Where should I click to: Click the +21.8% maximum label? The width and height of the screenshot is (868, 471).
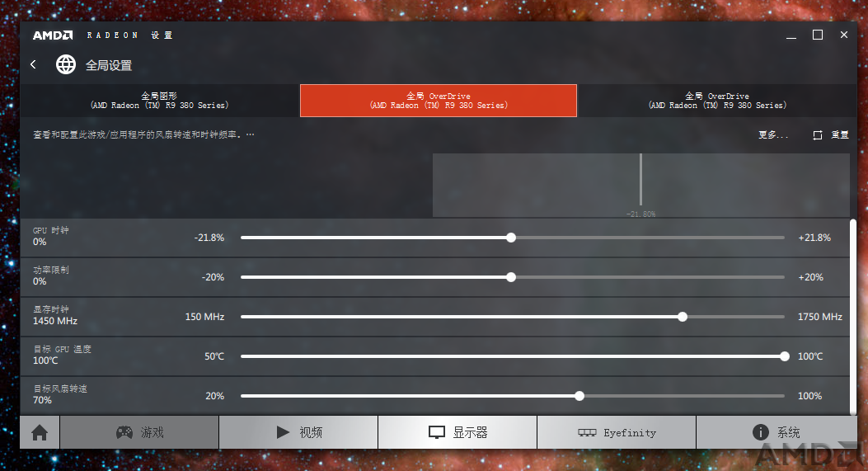[814, 238]
